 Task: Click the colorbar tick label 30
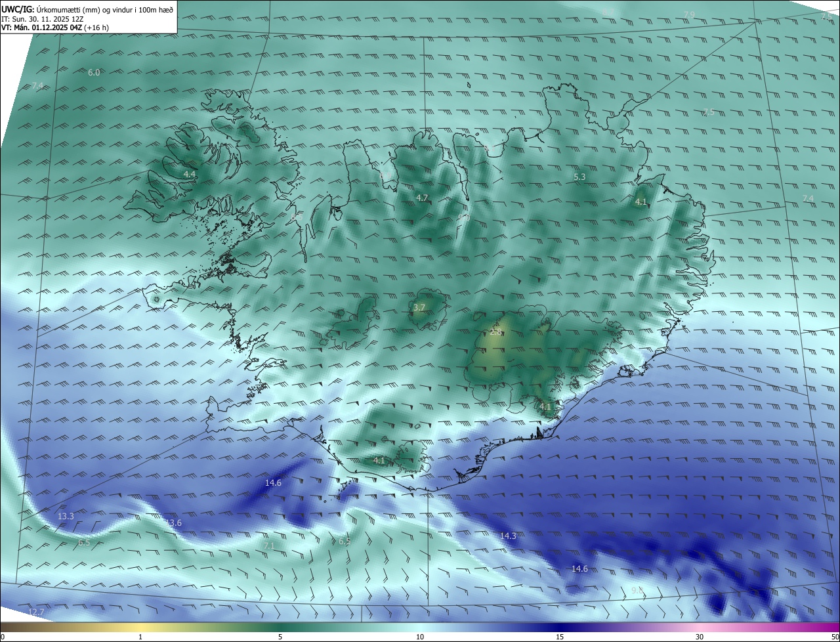point(700,637)
